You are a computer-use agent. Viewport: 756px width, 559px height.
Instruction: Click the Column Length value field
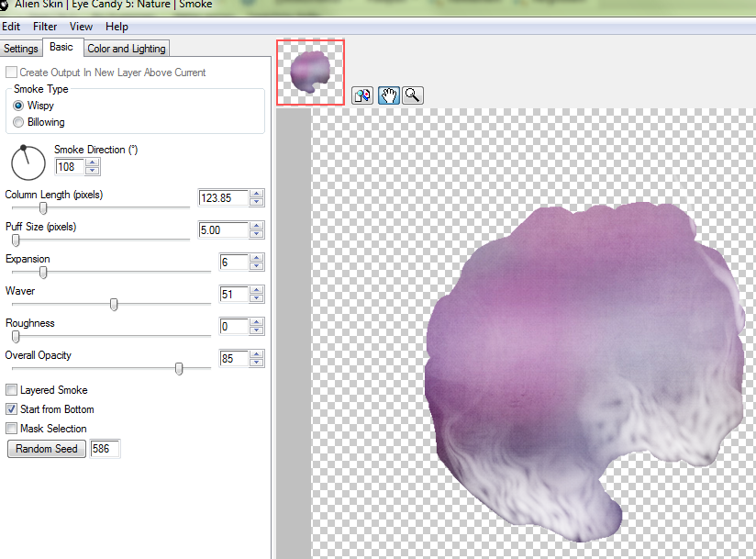click(x=224, y=197)
